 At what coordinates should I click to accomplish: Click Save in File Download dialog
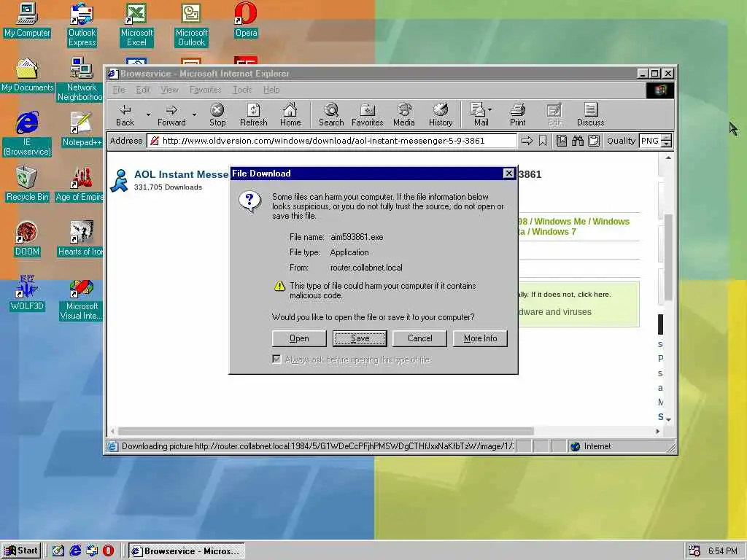point(360,338)
